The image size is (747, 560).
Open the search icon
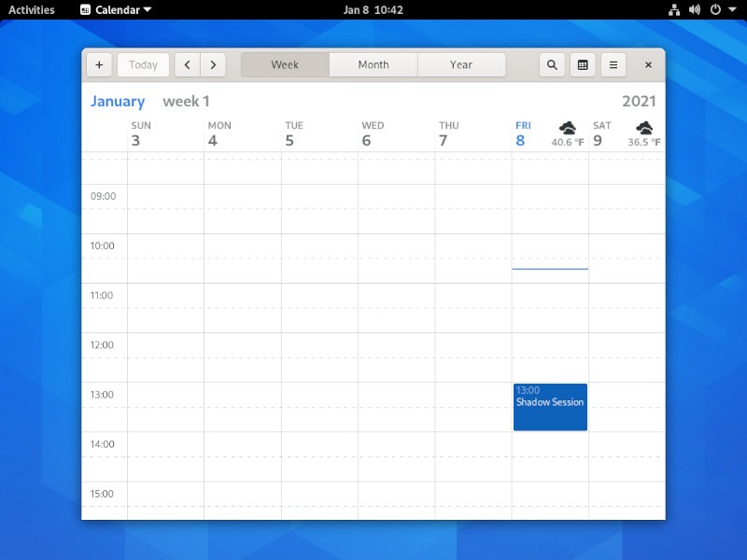tap(551, 64)
